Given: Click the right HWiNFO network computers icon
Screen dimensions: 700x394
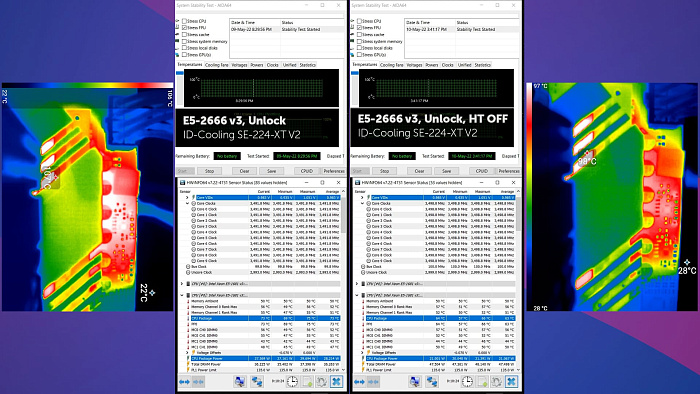Looking at the screenshot, I should 431,382.
